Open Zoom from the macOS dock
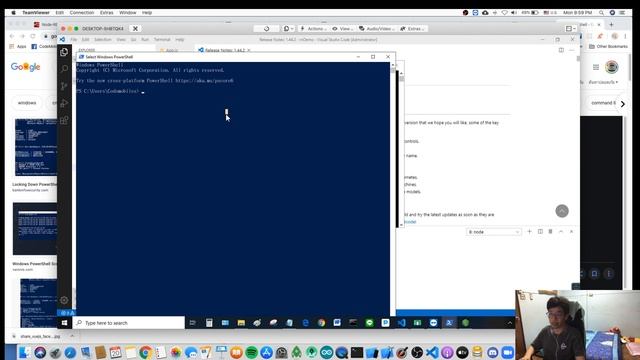 pyautogui.click(x=508, y=352)
